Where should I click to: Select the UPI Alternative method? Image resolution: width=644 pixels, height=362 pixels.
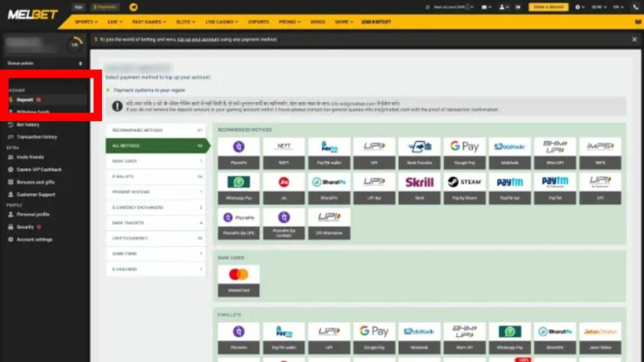tap(329, 224)
